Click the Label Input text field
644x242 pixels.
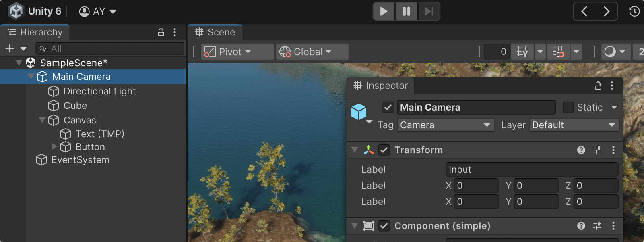[532, 169]
